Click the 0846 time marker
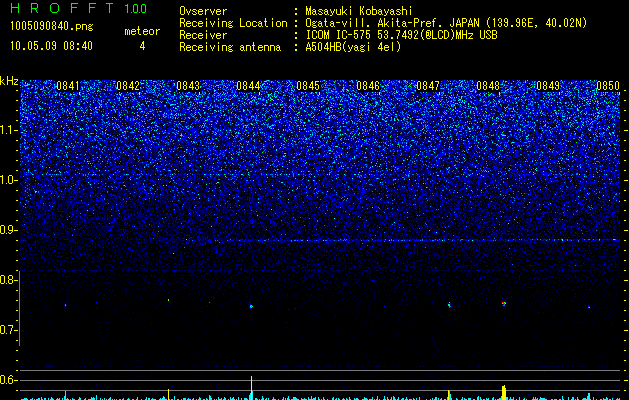 [368, 86]
